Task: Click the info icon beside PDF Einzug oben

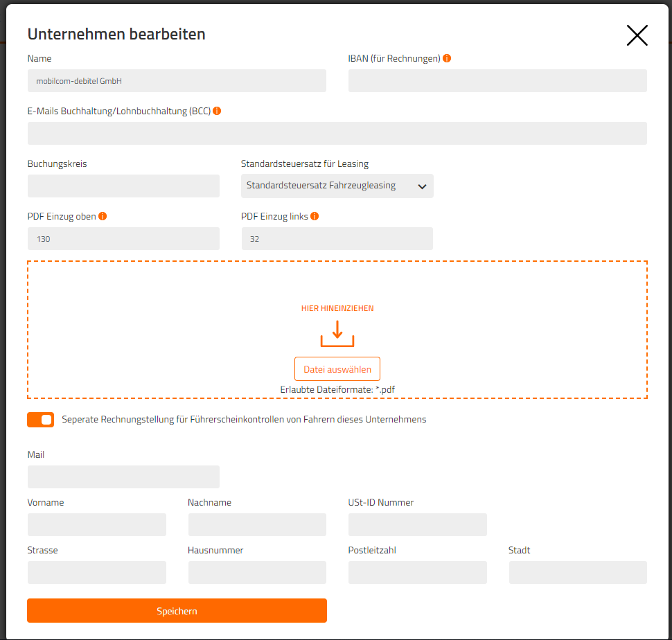Action: pos(103,216)
